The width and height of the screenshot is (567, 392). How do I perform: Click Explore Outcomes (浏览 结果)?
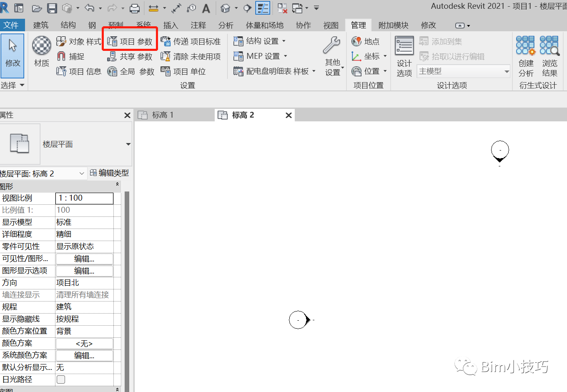[x=549, y=57]
